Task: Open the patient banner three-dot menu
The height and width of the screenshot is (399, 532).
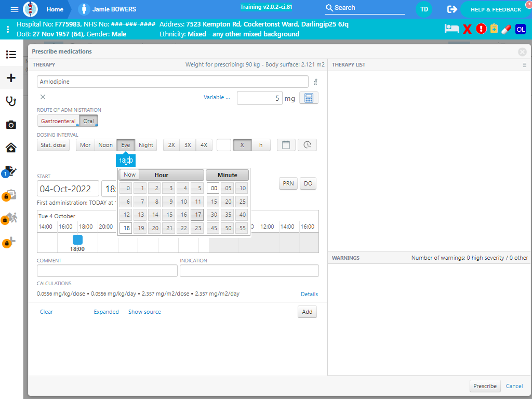Action: click(x=8, y=29)
